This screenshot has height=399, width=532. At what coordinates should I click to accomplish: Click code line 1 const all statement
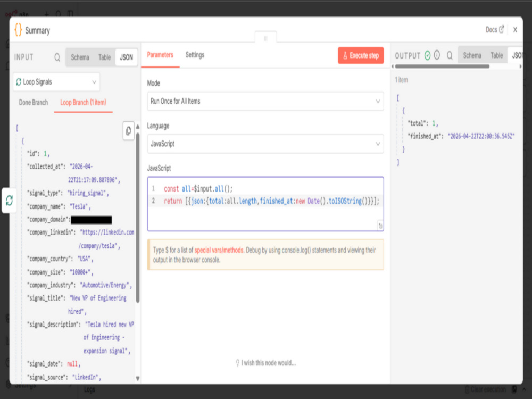[198, 189]
